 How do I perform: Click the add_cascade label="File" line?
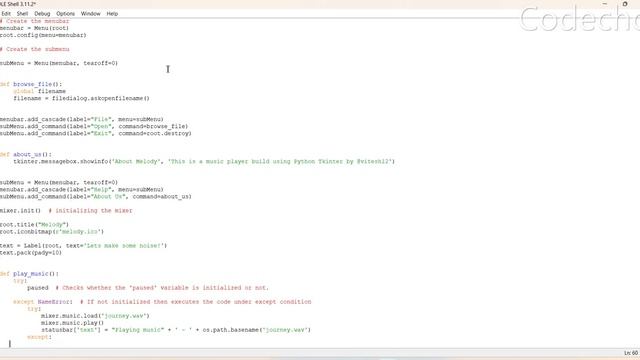pyautogui.click(x=82, y=119)
